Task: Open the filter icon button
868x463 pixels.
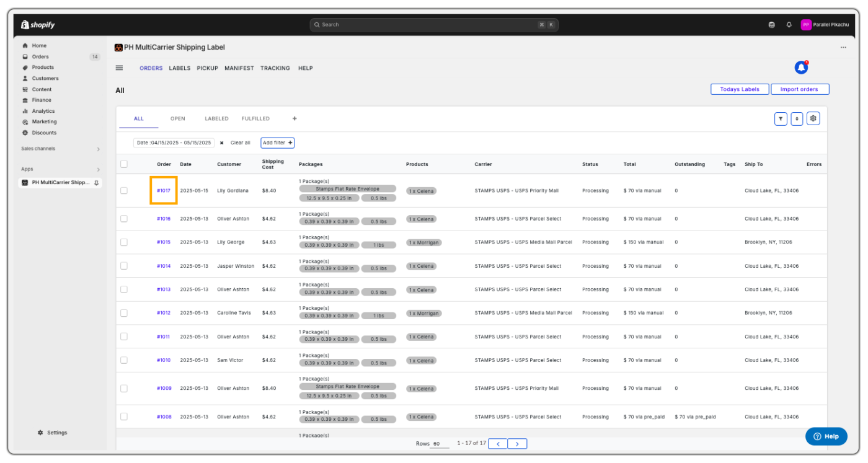Action: click(x=781, y=118)
